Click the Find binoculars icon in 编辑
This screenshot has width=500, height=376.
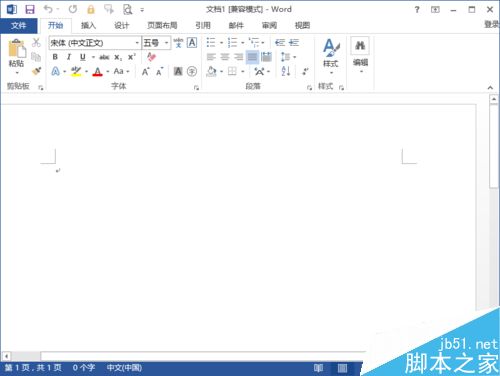pos(360,46)
